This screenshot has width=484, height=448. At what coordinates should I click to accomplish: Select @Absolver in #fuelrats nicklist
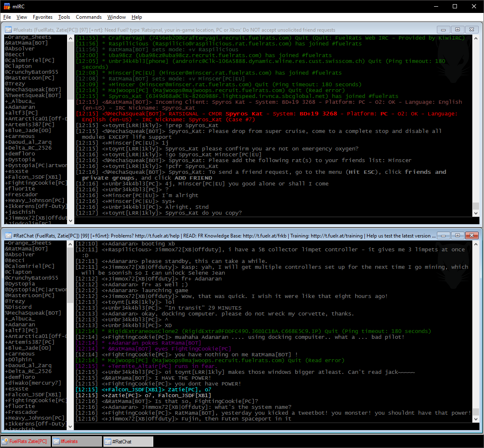(x=20, y=49)
